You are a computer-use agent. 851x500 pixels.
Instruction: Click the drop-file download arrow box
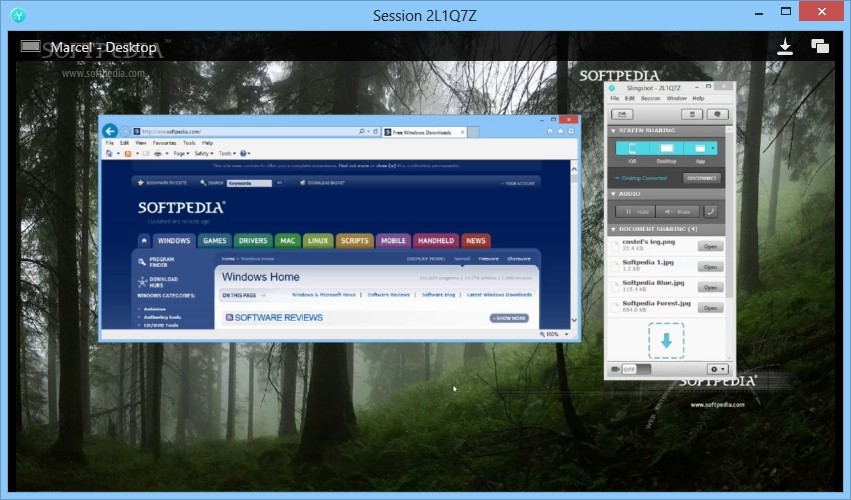pos(666,340)
